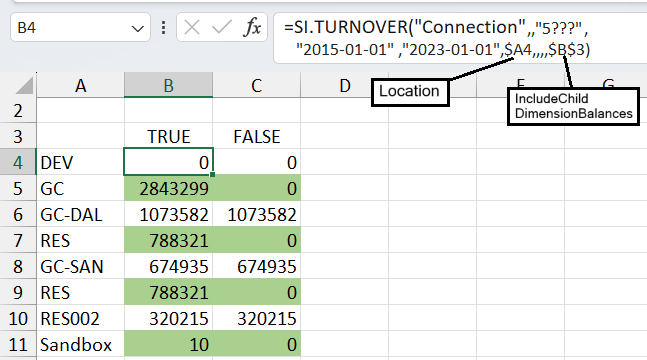Select row 7 header
647x360 pixels.
pos(18,240)
